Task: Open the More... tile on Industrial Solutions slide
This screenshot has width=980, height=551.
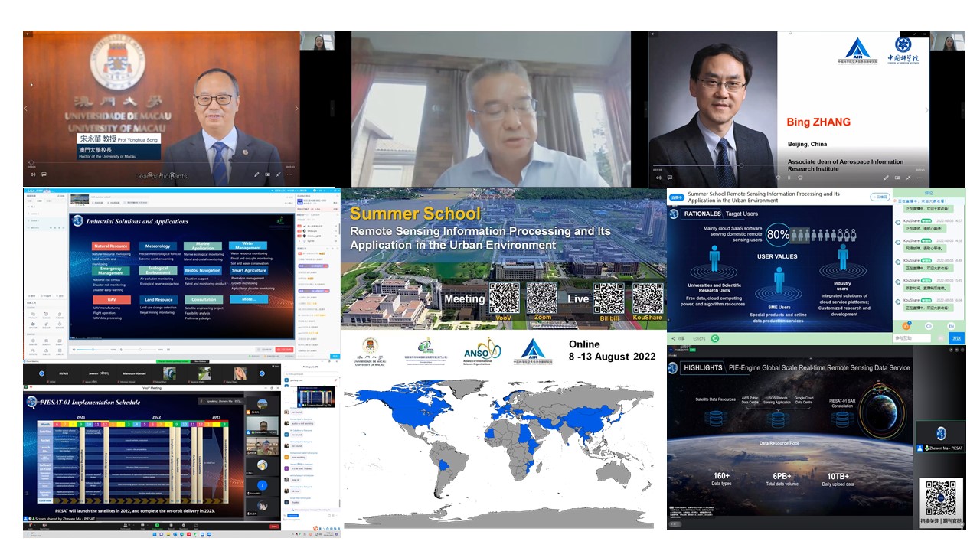Action: 249,299
